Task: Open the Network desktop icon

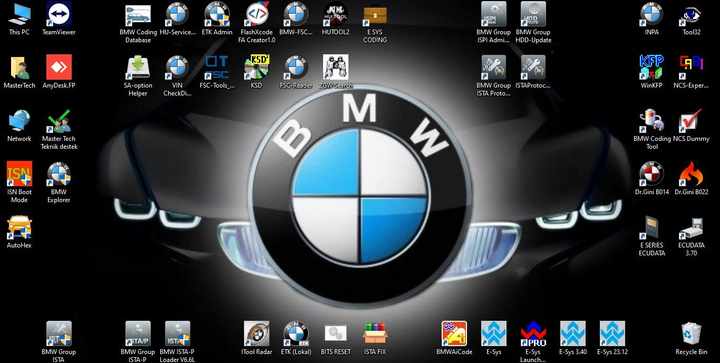Action: [x=19, y=125]
